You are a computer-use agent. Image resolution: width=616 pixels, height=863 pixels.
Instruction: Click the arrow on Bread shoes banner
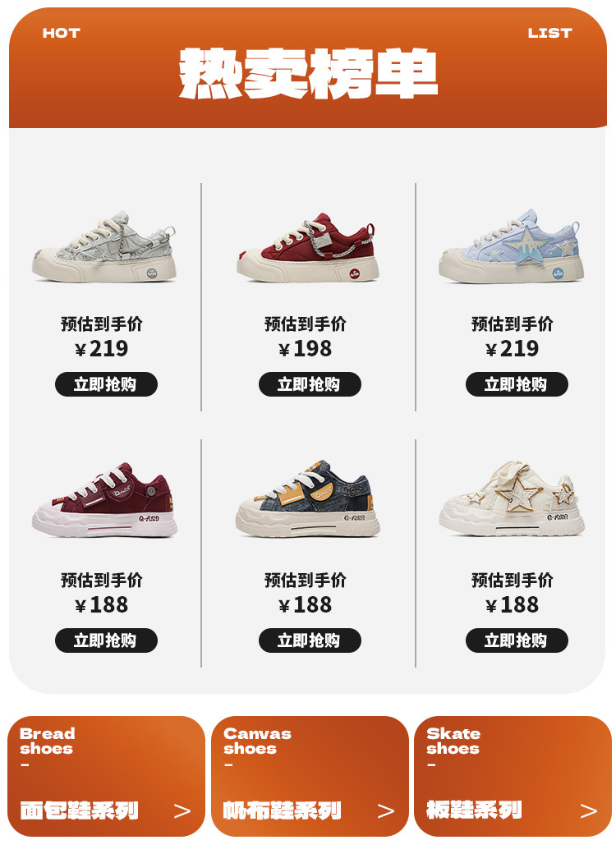pos(182,810)
